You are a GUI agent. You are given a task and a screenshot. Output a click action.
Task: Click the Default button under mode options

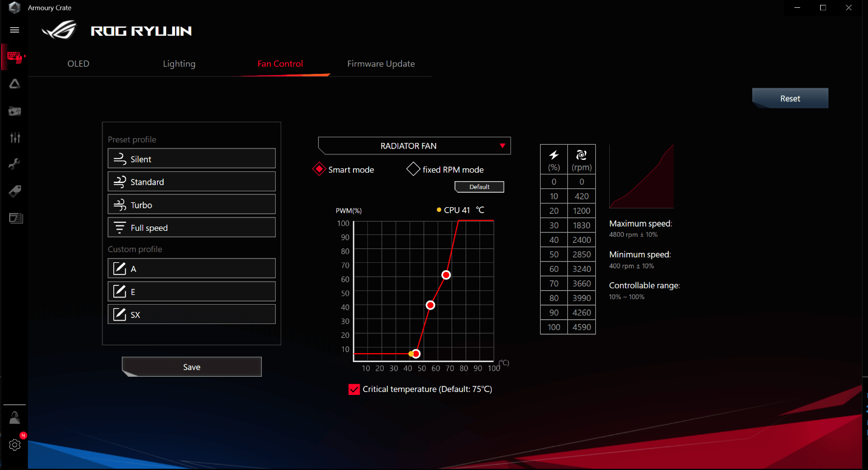tap(479, 187)
